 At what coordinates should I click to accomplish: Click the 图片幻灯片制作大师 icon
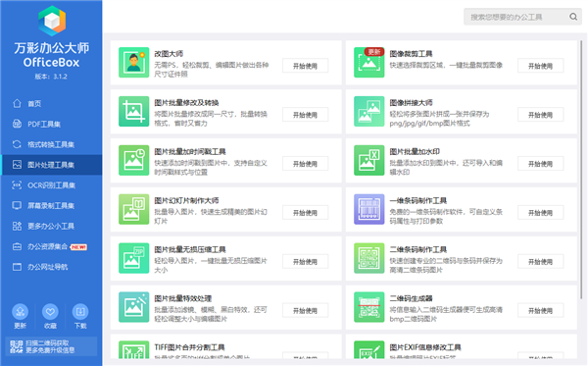coord(133,209)
